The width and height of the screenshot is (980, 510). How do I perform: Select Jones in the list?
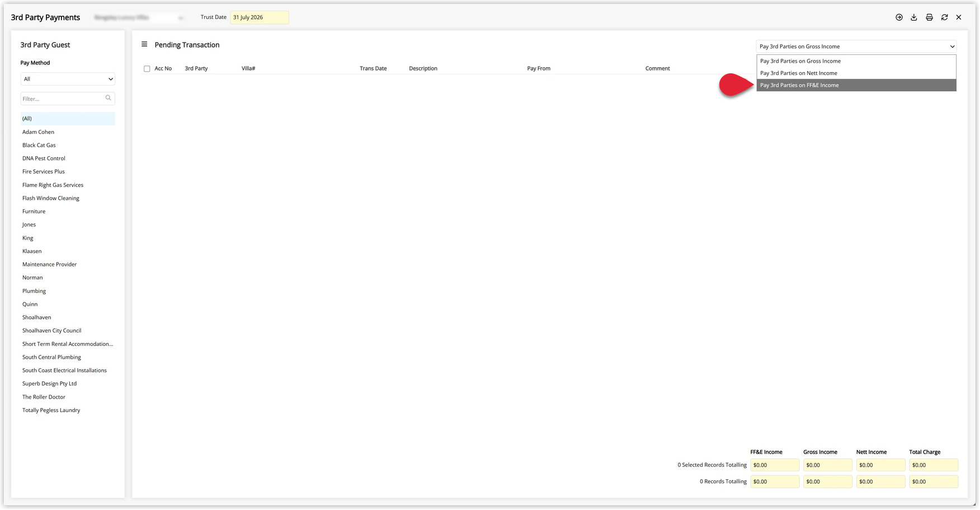point(68,224)
